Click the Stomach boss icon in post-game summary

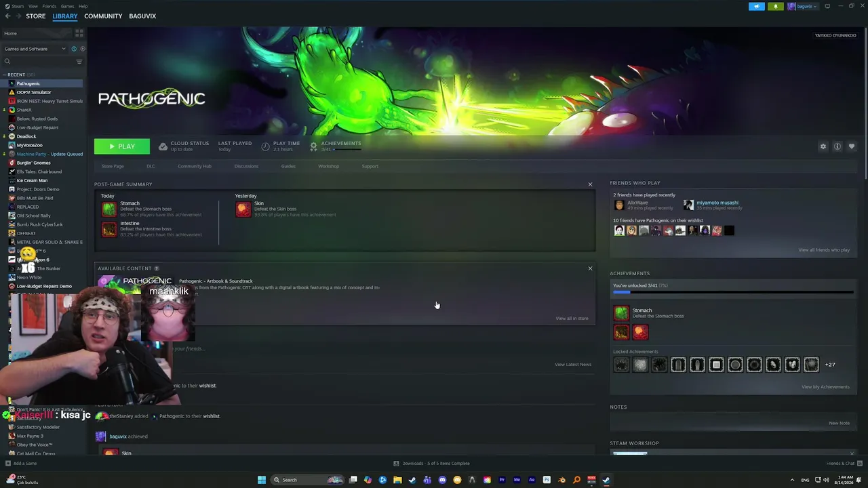click(108, 209)
